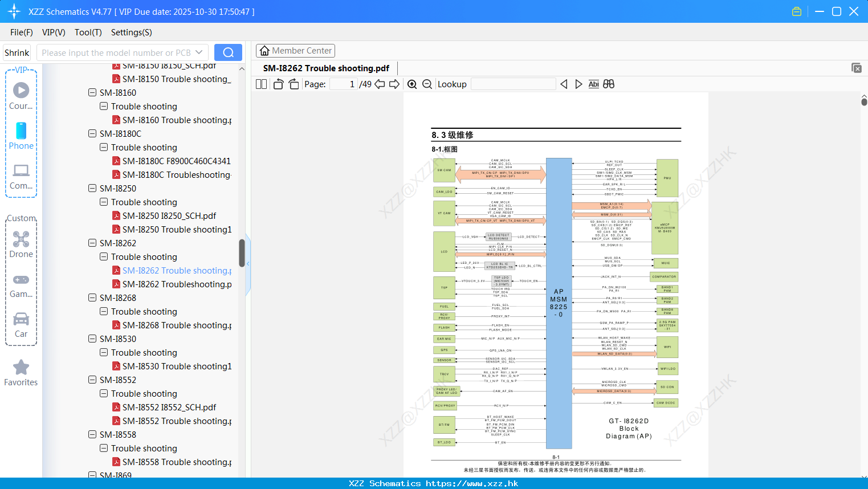The width and height of the screenshot is (868, 489).
Task: Click the Shrink button
Action: click(x=17, y=52)
